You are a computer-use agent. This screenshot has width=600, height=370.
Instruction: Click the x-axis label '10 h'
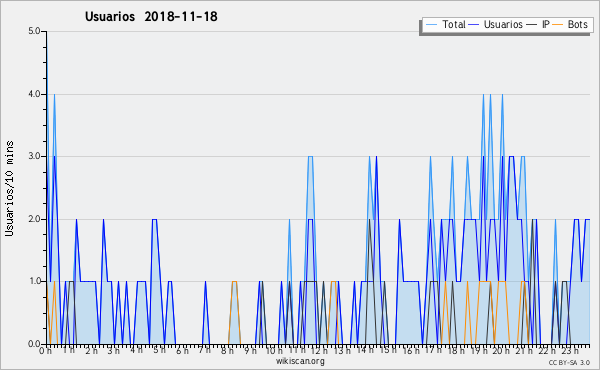tap(274, 351)
